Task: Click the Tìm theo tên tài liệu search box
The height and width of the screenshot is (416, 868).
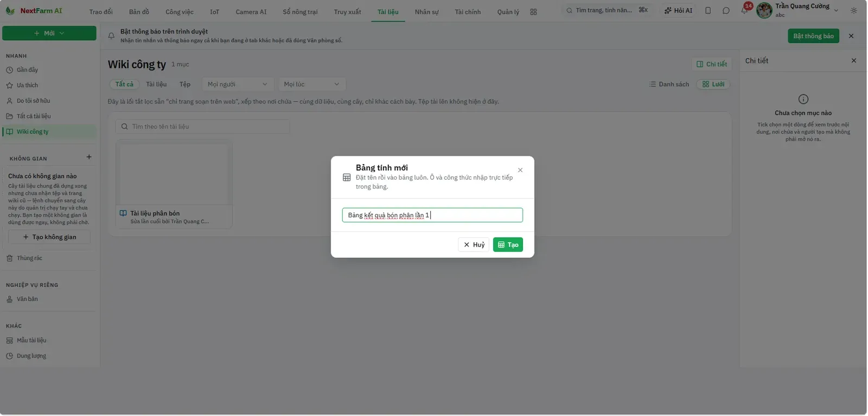Action: pos(203,127)
